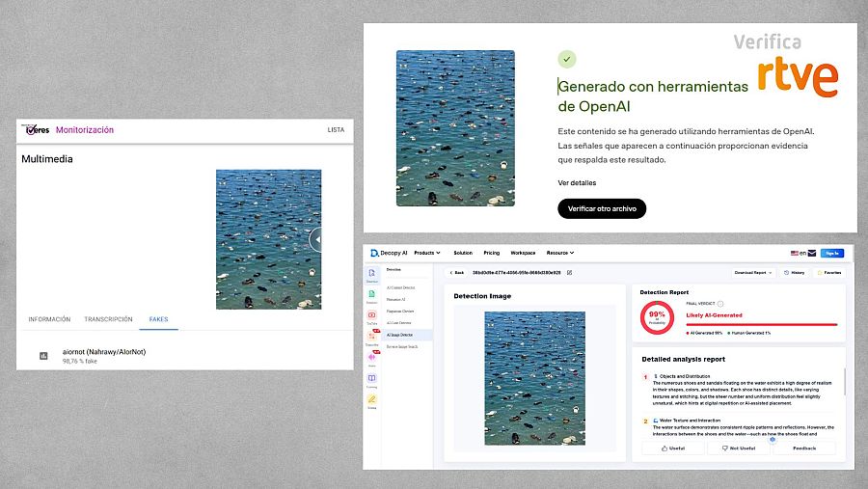The height and width of the screenshot is (489, 868).
Task: Click the detailed analysis report scrollbar
Action: coord(844,382)
